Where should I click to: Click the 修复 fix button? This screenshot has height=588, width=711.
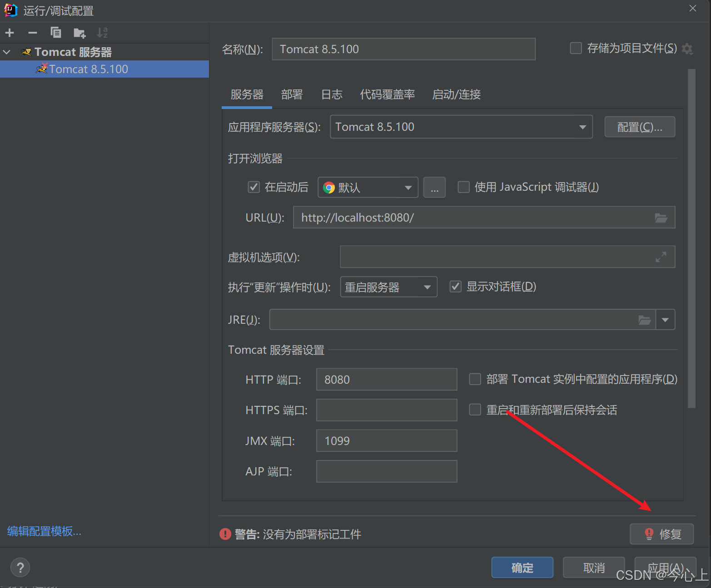pyautogui.click(x=661, y=534)
